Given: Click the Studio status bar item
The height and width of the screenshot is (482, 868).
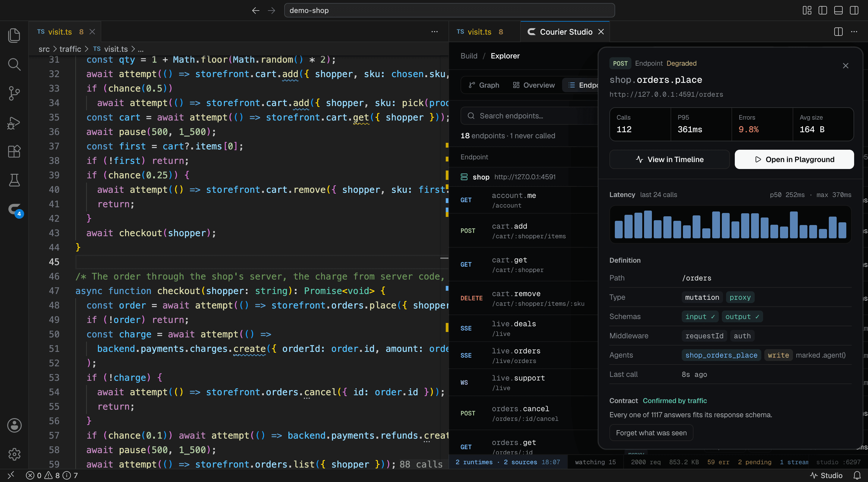Looking at the screenshot, I should point(826,475).
